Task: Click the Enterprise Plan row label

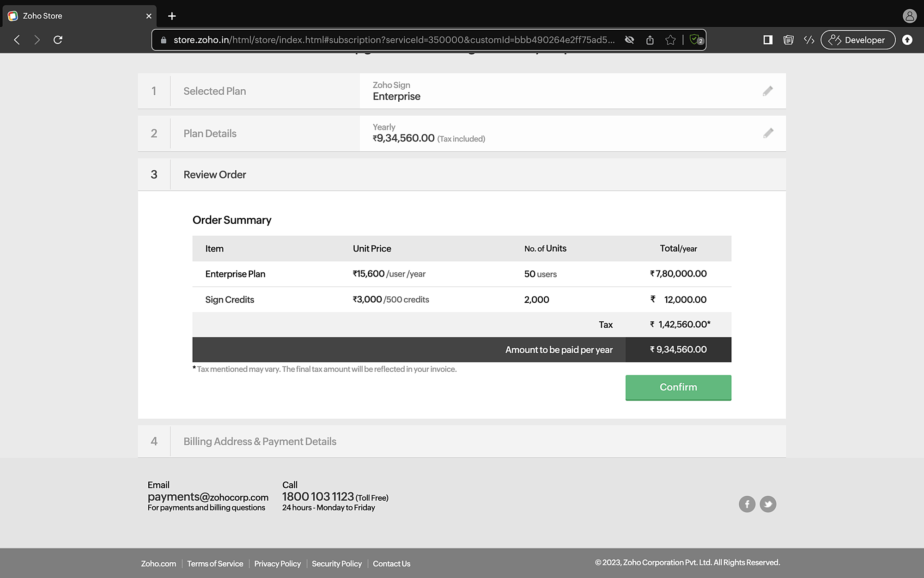Action: pyautogui.click(x=235, y=274)
